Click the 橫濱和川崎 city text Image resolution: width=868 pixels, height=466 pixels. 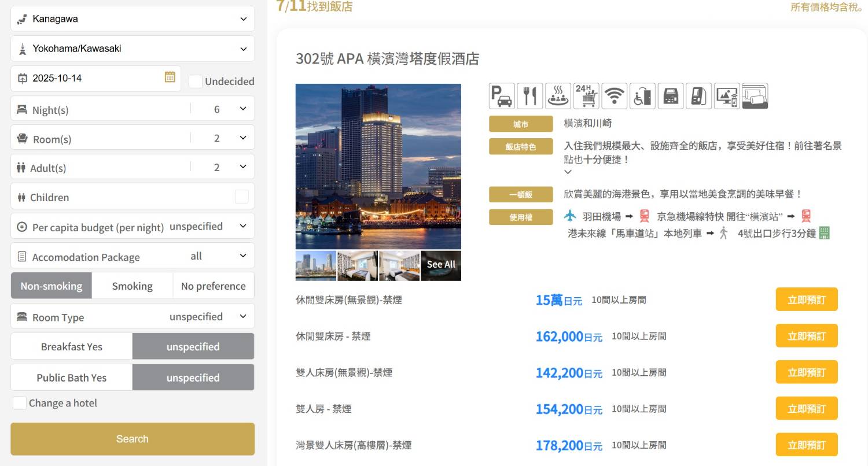[588, 123]
